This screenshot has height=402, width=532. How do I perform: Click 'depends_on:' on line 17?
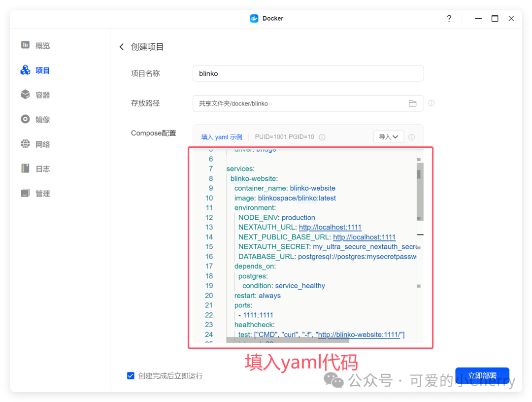(x=255, y=267)
